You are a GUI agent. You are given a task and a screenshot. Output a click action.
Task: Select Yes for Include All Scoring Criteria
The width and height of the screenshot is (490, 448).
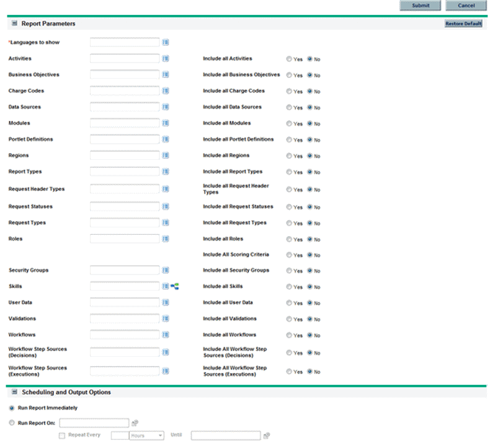pyautogui.click(x=289, y=255)
